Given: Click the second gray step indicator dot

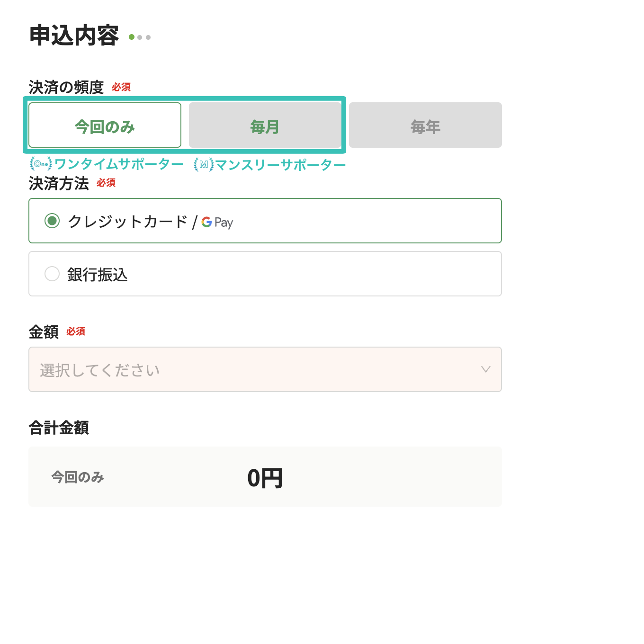Looking at the screenshot, I should [x=140, y=37].
